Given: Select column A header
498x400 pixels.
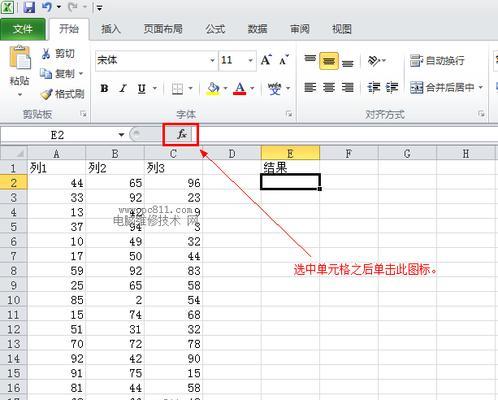Looking at the screenshot, I should (x=56, y=154).
